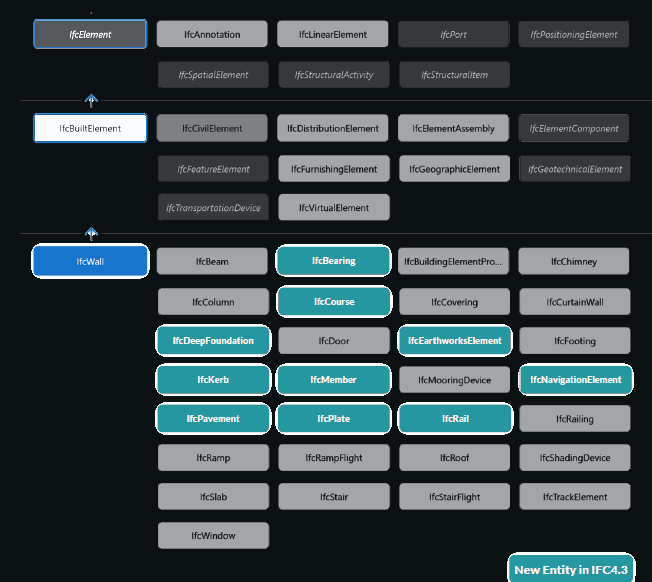This screenshot has height=582, width=652.
Task: Open the IfcColumn entity
Action: tap(213, 302)
